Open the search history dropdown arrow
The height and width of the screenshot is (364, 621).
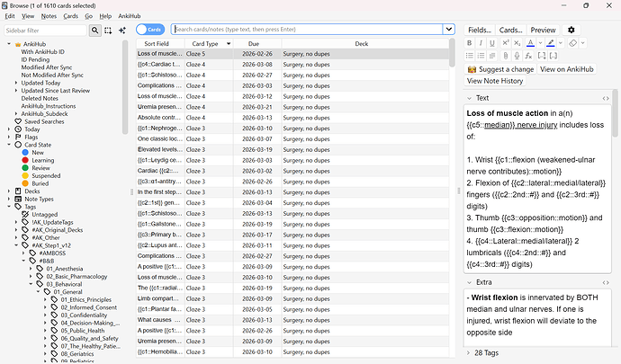(x=449, y=30)
